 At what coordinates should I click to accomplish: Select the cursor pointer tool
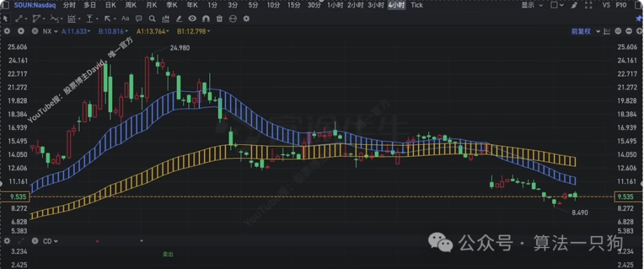pyautogui.click(x=6, y=19)
